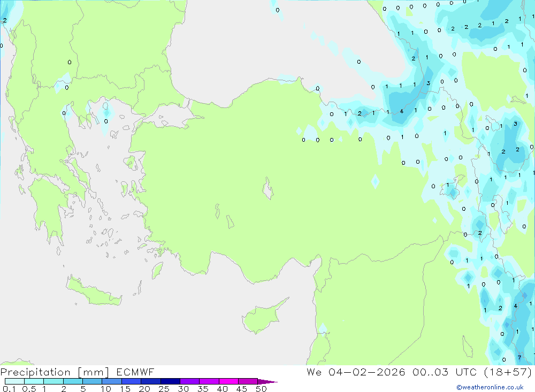Click the '00..03 UTC' time text

pyautogui.click(x=445, y=372)
